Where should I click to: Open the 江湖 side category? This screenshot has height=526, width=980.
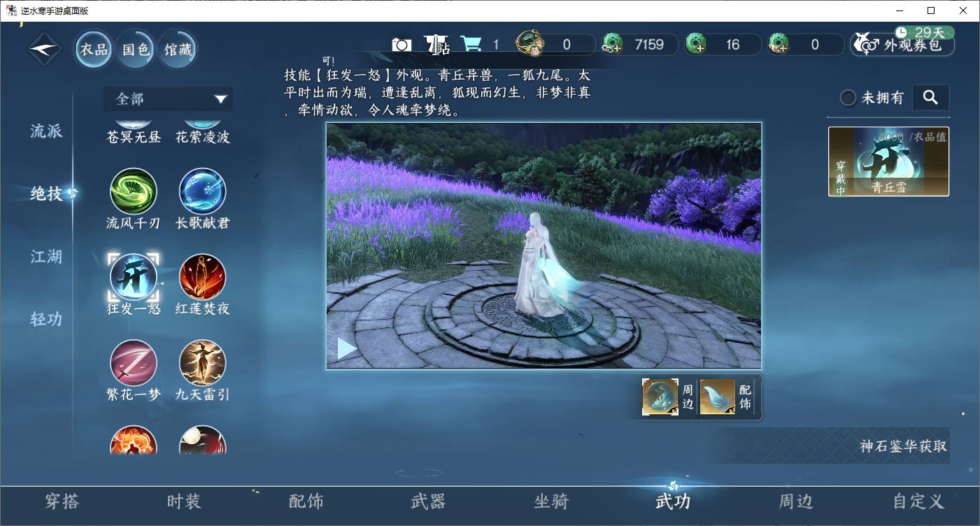click(46, 257)
